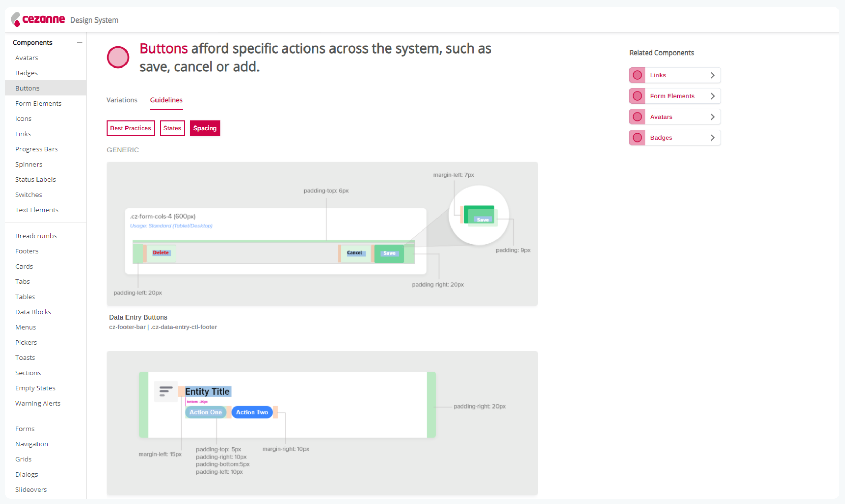Click the magnified Save button callout circle

pos(479,215)
